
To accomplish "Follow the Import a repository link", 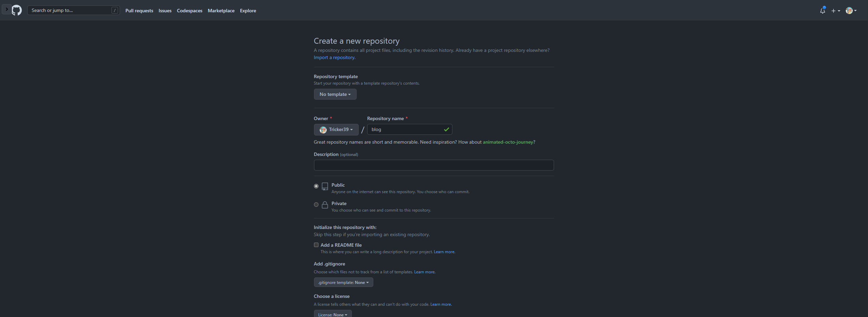I will [334, 57].
